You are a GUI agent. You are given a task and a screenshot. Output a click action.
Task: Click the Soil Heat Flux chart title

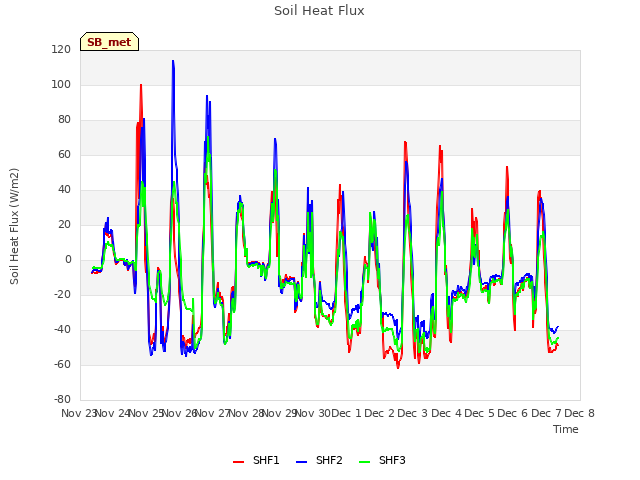coord(319,11)
